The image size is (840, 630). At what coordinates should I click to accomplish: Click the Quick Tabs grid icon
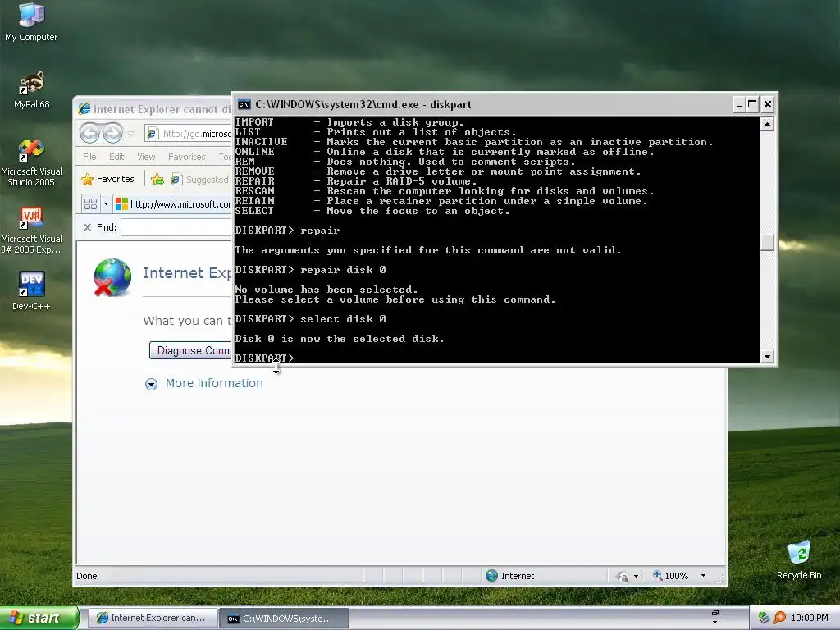tap(90, 204)
